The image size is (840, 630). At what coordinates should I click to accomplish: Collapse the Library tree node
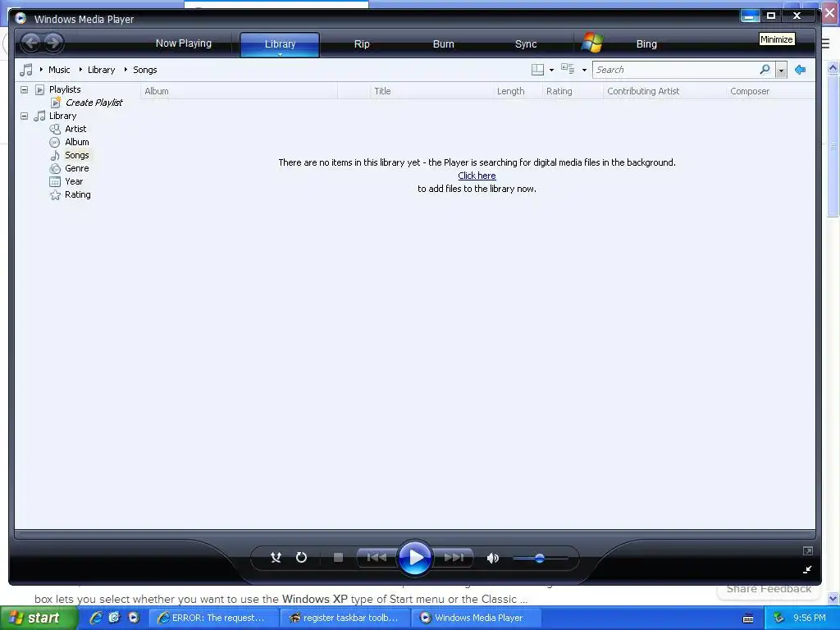point(24,116)
